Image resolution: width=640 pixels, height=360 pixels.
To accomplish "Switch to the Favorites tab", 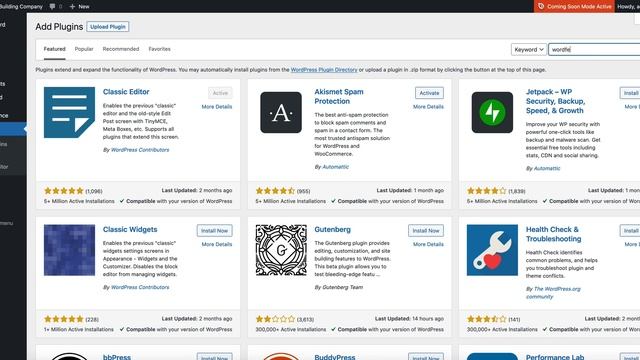I will coord(160,49).
